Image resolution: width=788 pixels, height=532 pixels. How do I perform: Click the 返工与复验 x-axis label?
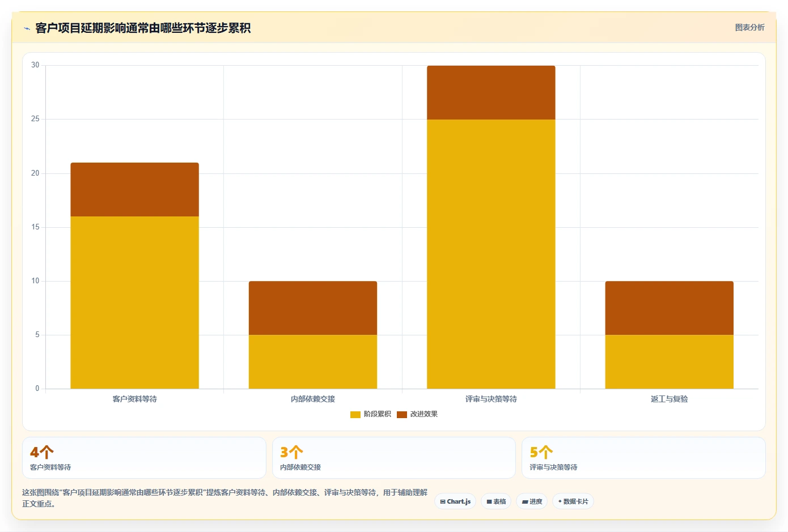[670, 399]
